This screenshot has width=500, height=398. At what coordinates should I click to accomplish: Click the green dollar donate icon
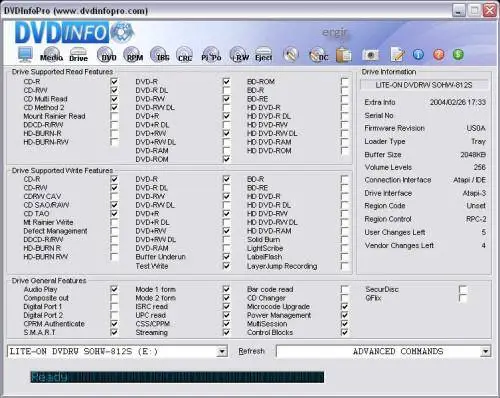(458, 54)
